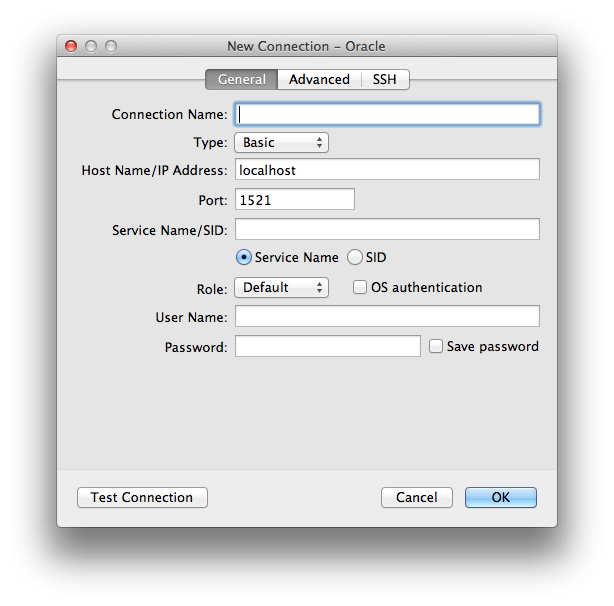Screen dimensions: 614x606
Task: Click the User Name field
Action: pyautogui.click(x=387, y=317)
